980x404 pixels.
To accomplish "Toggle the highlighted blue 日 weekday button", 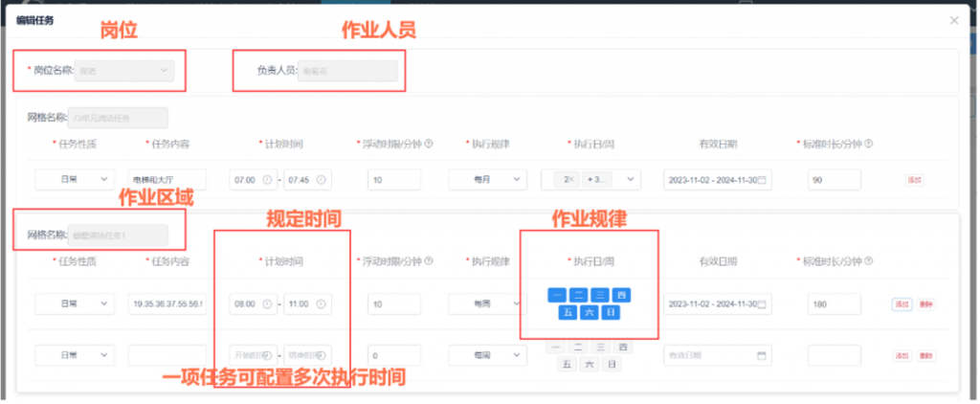I will tap(610, 312).
